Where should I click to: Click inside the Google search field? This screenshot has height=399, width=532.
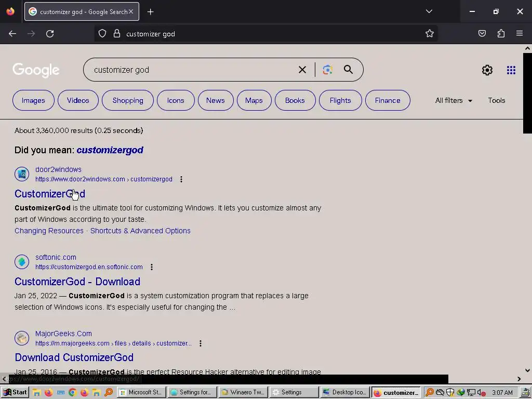(193, 70)
